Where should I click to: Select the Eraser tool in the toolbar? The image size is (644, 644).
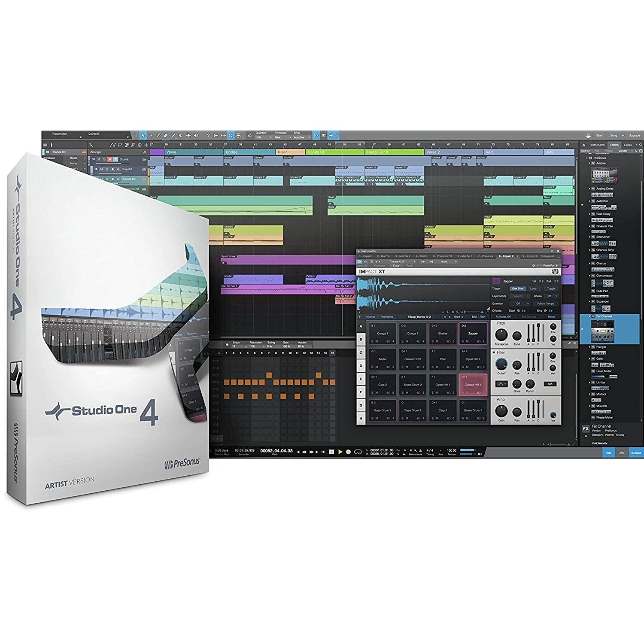[x=165, y=135]
